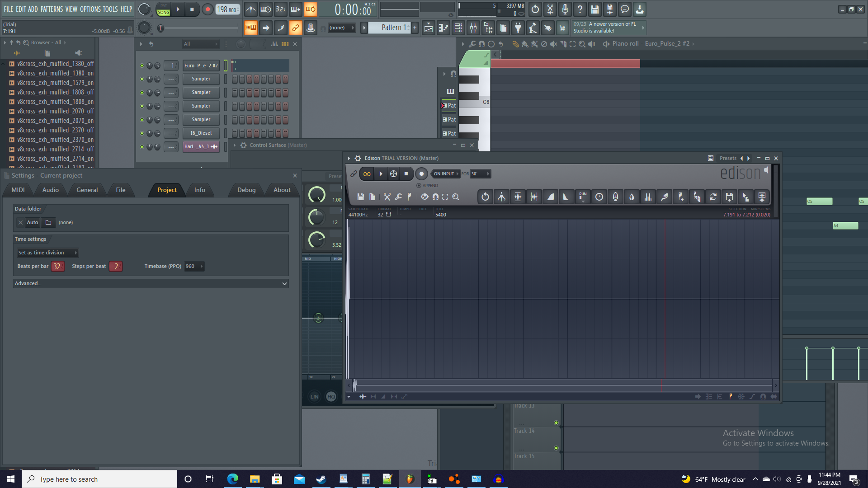Open the FILE menu

pyautogui.click(x=9, y=9)
